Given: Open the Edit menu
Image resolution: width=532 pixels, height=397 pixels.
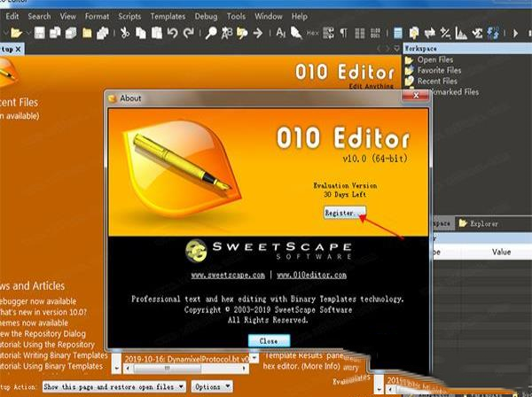Looking at the screenshot, I should tap(12, 16).
